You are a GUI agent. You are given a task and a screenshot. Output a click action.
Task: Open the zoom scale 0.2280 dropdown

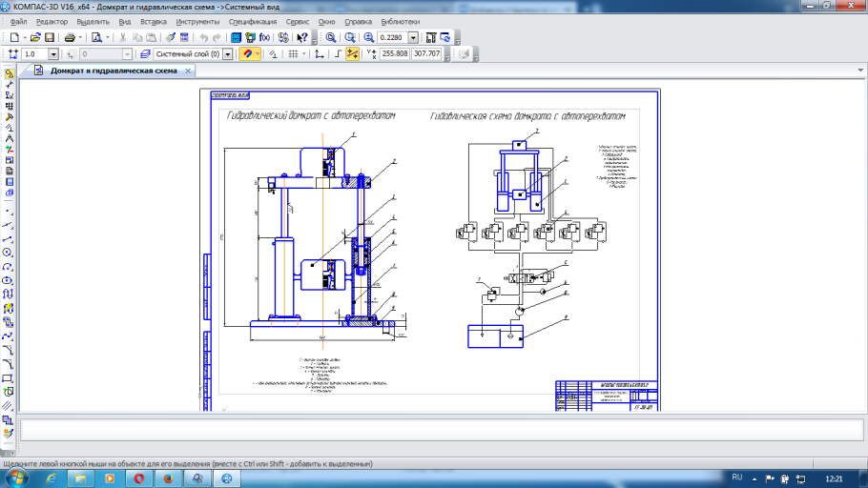(413, 37)
